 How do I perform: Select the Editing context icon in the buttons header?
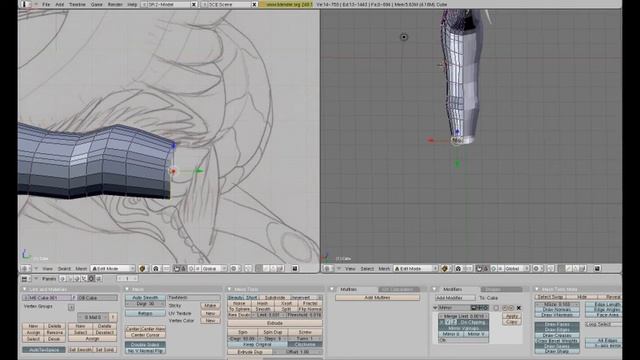pyautogui.click(x=91, y=279)
